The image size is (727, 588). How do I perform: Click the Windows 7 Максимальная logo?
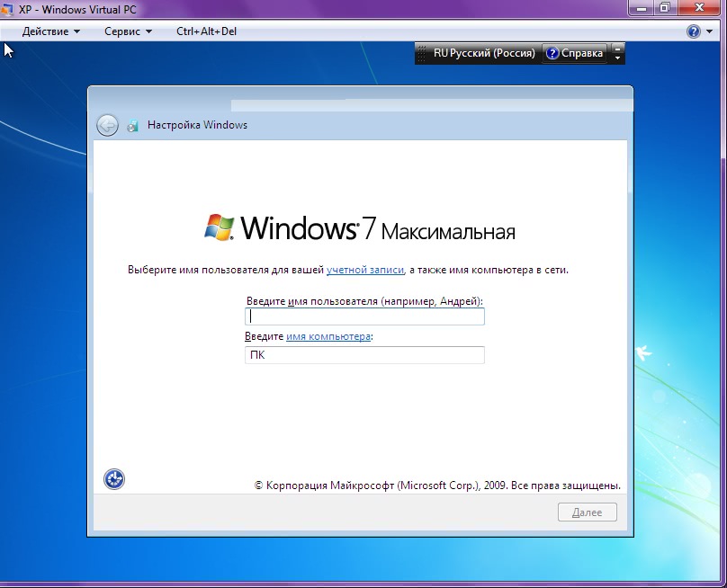(360, 227)
